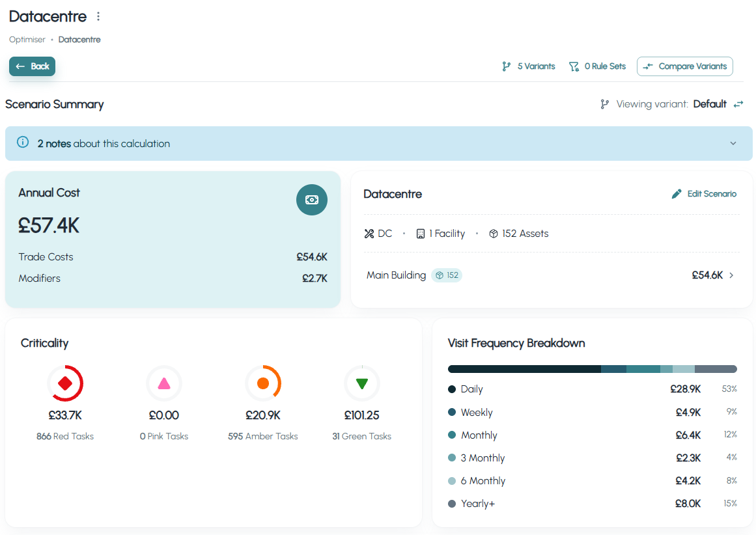
Task: Click the swap variant arrows icon
Action: click(x=738, y=104)
